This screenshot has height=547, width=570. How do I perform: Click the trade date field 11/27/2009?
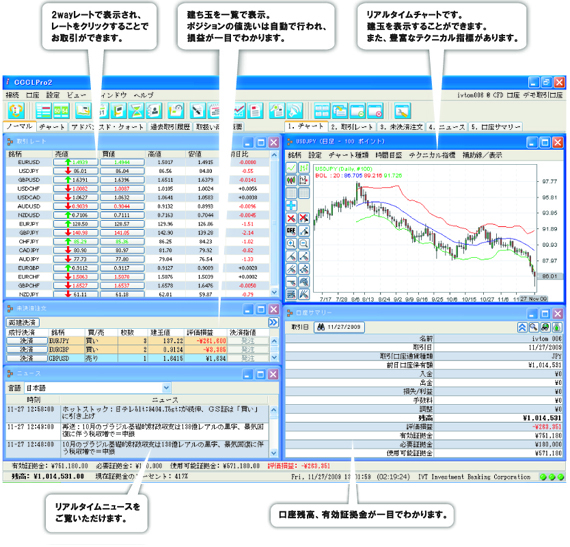(339, 327)
